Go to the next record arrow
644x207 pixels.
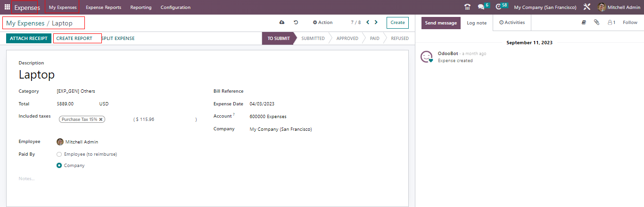[376, 23]
